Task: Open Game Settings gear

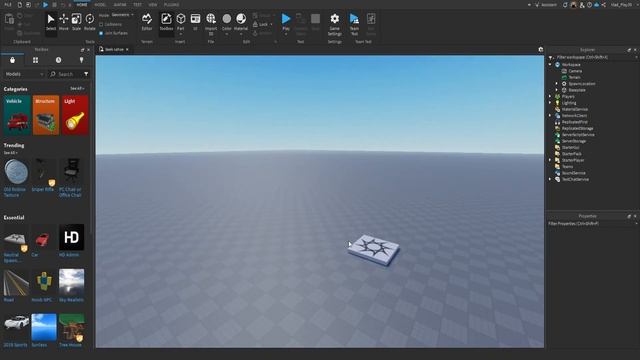Action: (x=335, y=24)
